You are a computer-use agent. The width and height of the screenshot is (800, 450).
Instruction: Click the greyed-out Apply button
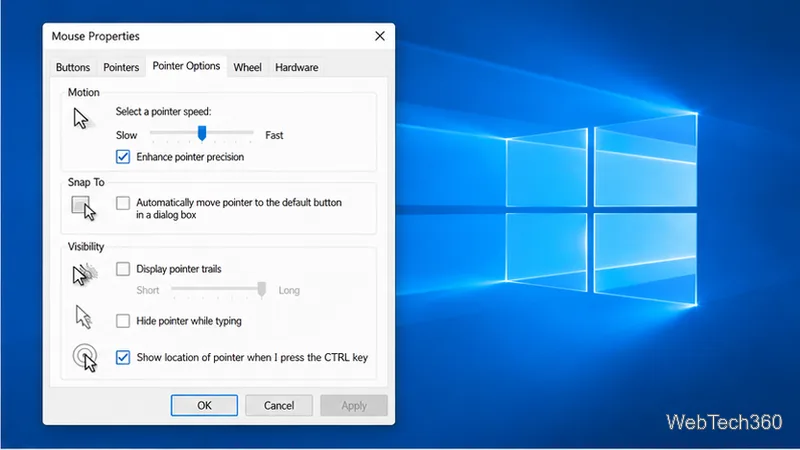click(354, 406)
